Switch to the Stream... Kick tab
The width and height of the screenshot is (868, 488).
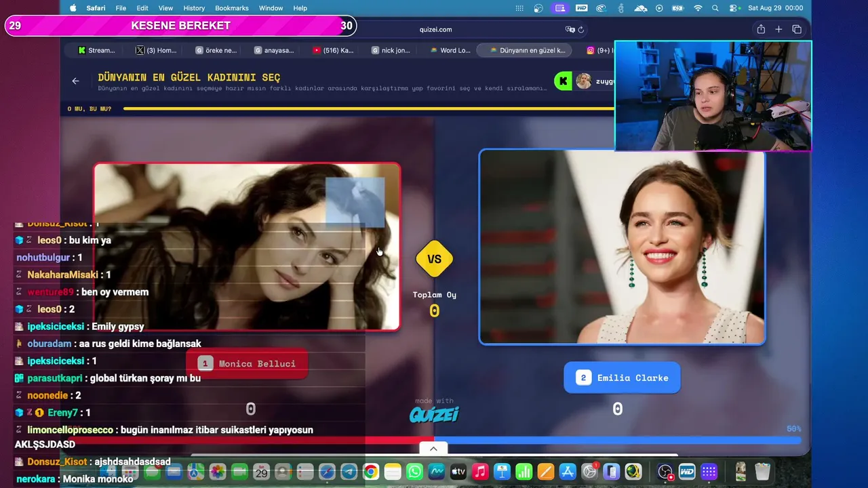(x=96, y=50)
